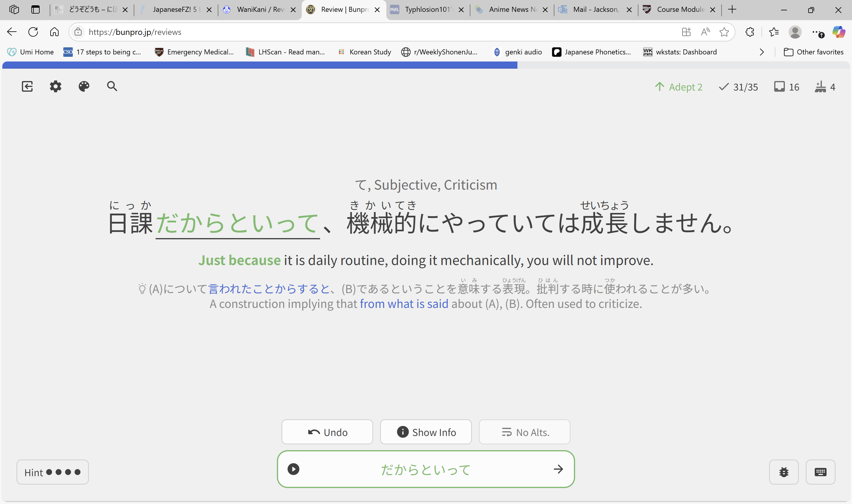Play answer audio in the answer box
The width and height of the screenshot is (852, 504).
pos(293,469)
